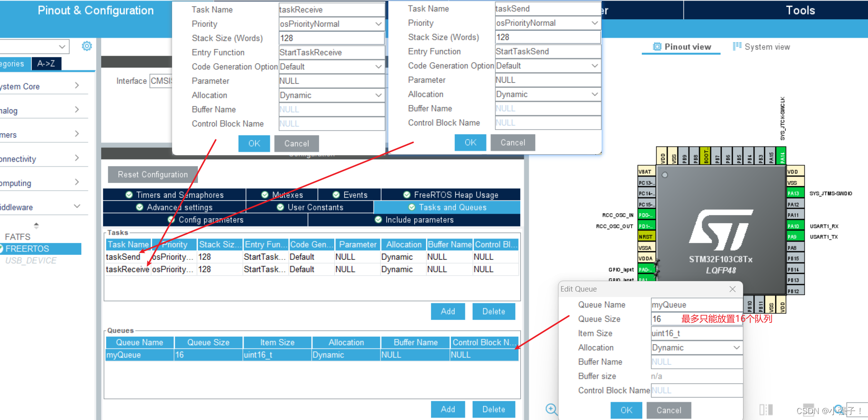Open the Events tab
Viewport: 868px width, 420px height.
[350, 195]
